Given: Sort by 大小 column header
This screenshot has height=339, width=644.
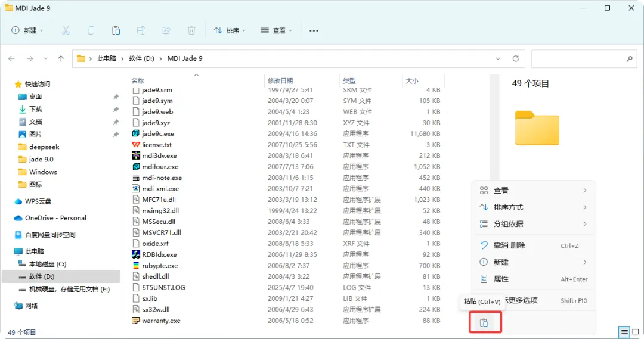Looking at the screenshot, I should click(x=412, y=81).
